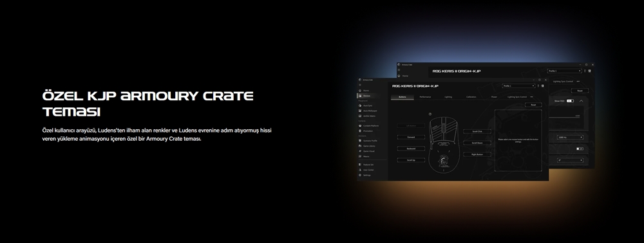Click ÖZEL KJP ARMOURY CRATE TEMASI heading
The width and height of the screenshot is (644, 243).
click(x=148, y=104)
